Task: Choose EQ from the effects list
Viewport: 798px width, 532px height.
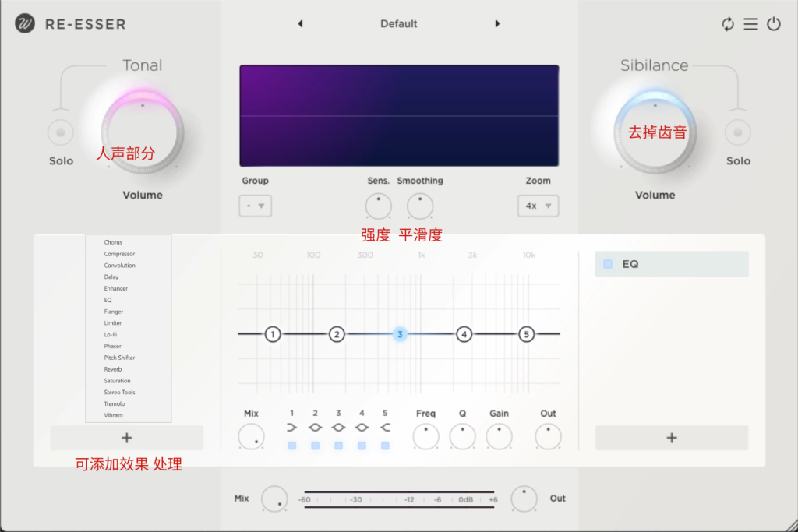Action: tap(108, 300)
